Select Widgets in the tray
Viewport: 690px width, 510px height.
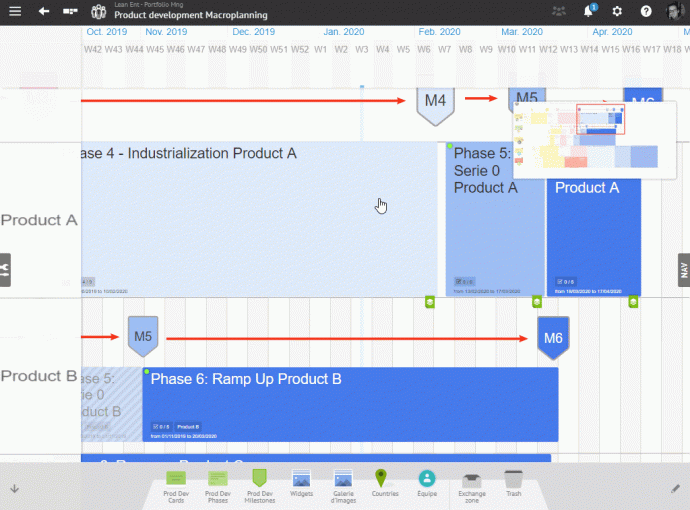(301, 483)
